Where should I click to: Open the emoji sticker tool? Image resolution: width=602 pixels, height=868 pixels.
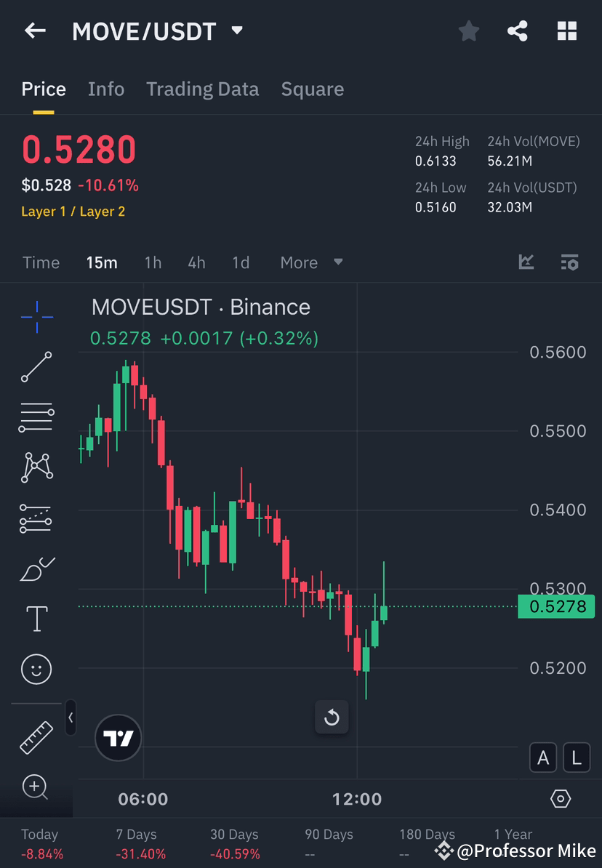[x=36, y=669]
